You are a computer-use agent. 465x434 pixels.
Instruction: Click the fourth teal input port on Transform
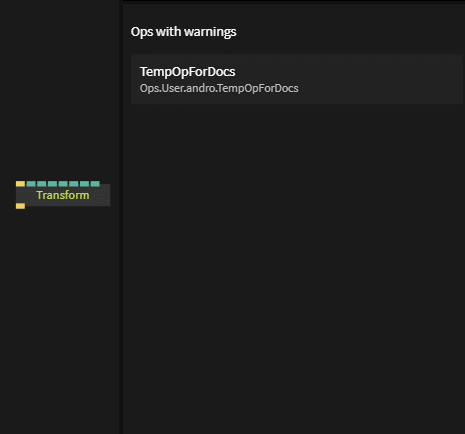[x=63, y=184]
